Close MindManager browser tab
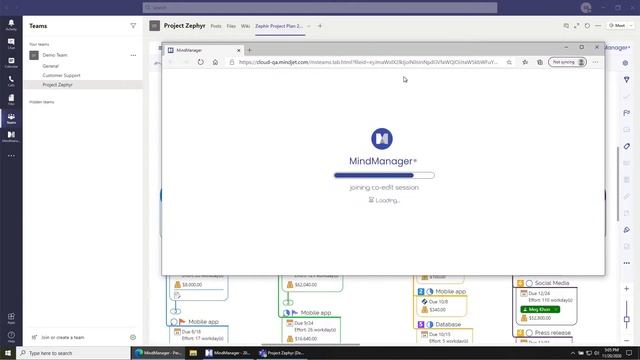The width and height of the screenshot is (640, 360). click(239, 50)
